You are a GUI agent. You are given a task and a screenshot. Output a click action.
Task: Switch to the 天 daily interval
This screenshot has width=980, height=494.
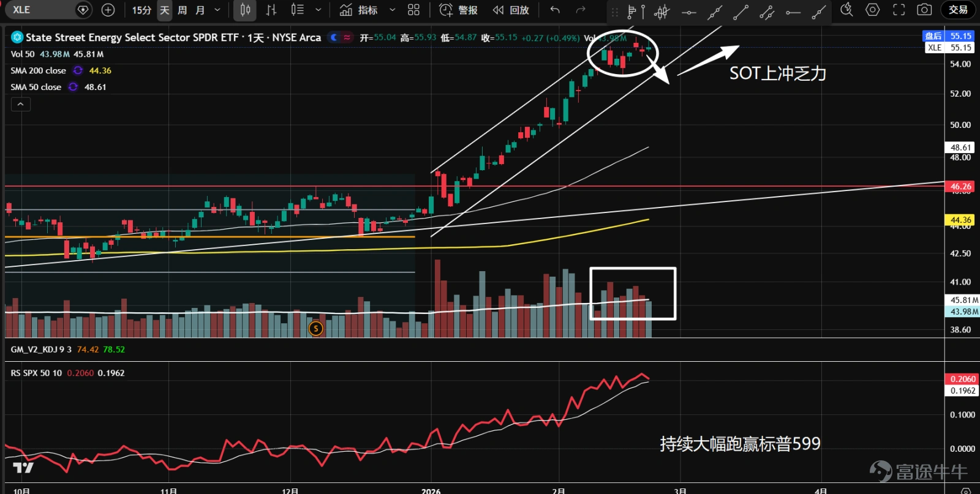[x=165, y=10]
